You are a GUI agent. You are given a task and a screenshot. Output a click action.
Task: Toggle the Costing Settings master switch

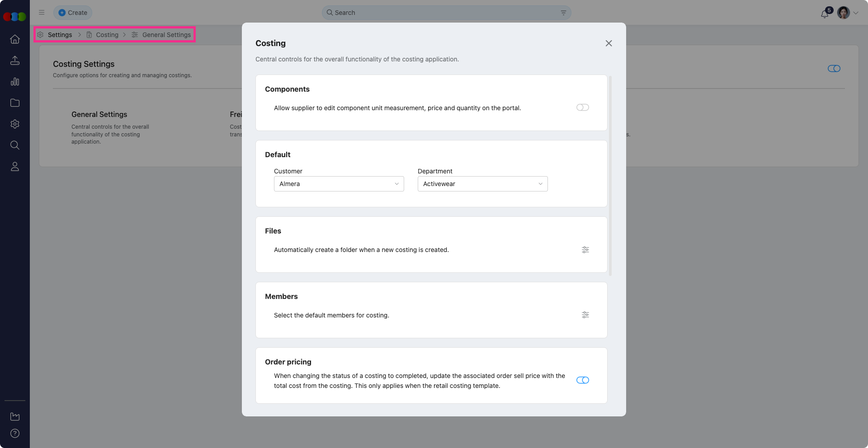pyautogui.click(x=834, y=69)
